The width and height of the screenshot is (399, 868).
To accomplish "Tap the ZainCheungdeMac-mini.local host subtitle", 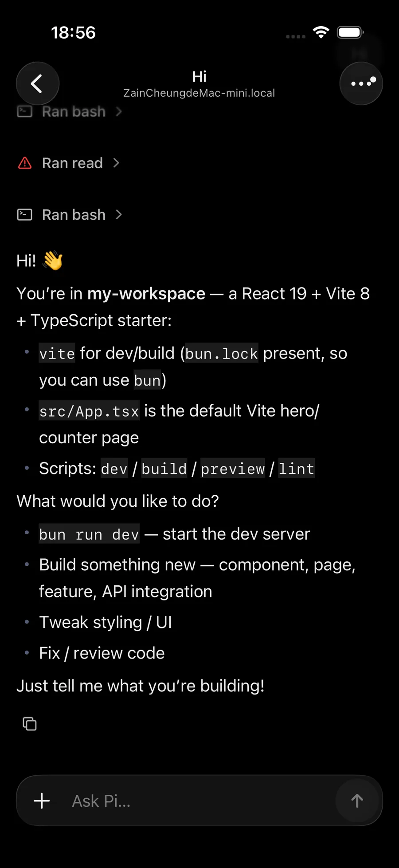I will (199, 93).
